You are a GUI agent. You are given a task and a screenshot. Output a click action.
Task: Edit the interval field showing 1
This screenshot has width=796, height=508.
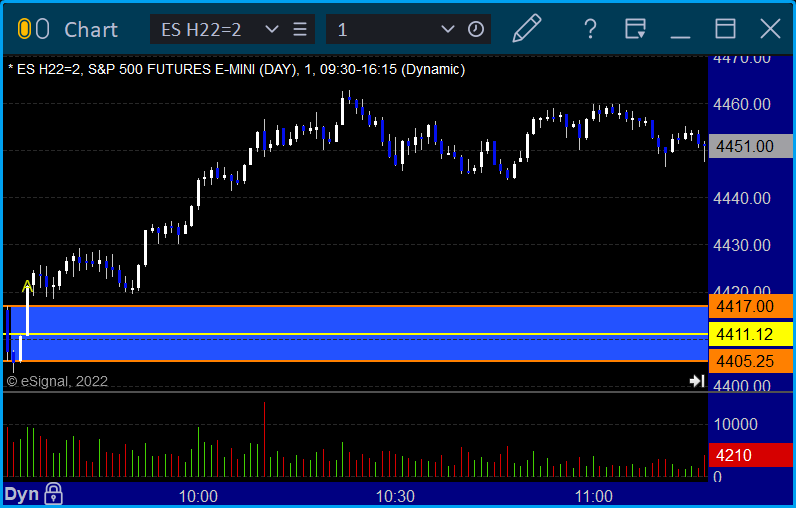(x=381, y=29)
